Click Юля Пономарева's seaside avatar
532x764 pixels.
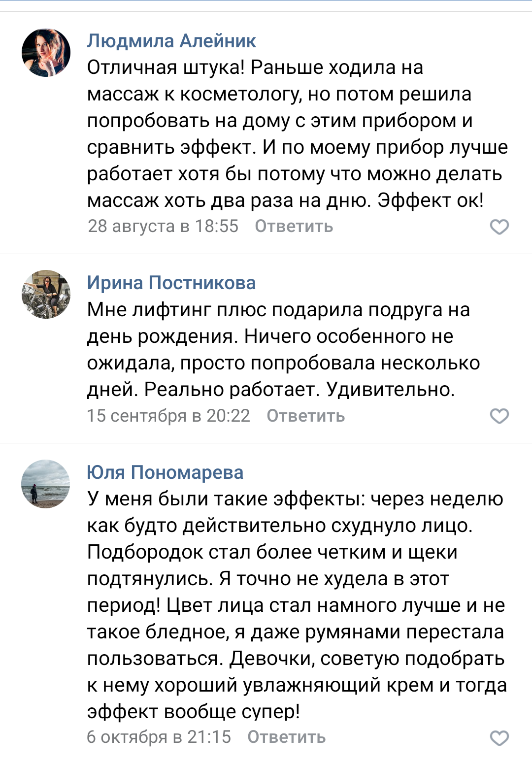(46, 484)
